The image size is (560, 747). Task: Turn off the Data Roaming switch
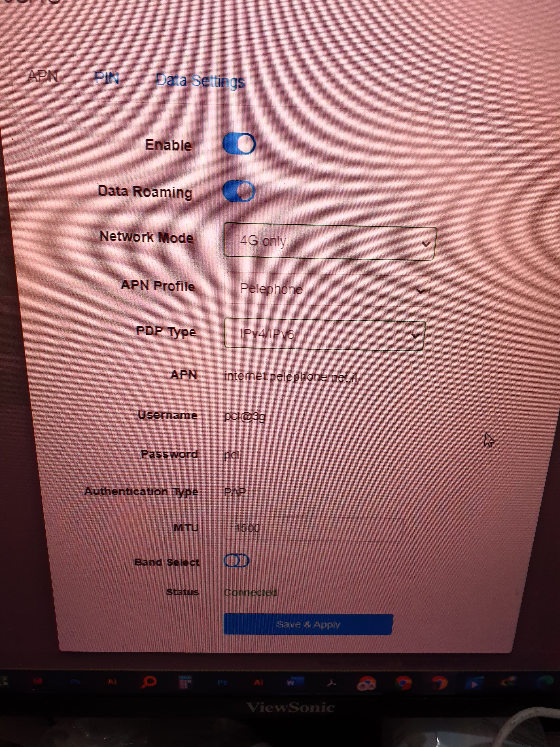(x=239, y=191)
